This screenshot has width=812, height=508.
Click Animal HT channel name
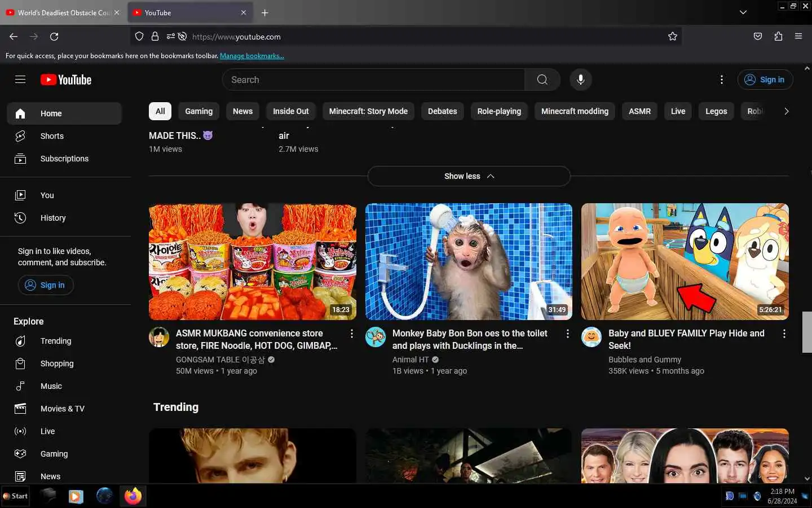click(x=411, y=360)
